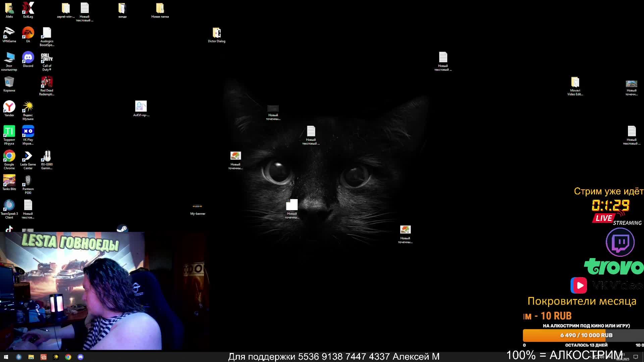Select the Dictor Dialog folder
Screen dimensions: 644x362
click(x=217, y=33)
